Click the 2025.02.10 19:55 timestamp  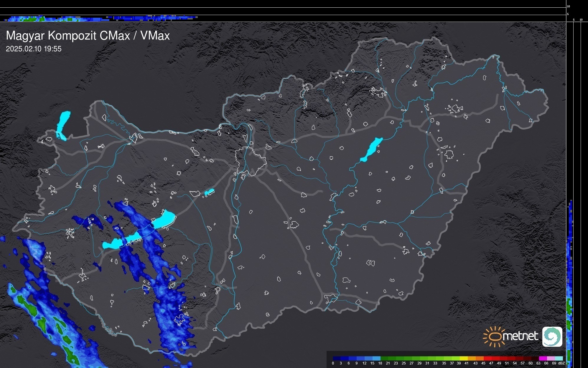(x=34, y=49)
